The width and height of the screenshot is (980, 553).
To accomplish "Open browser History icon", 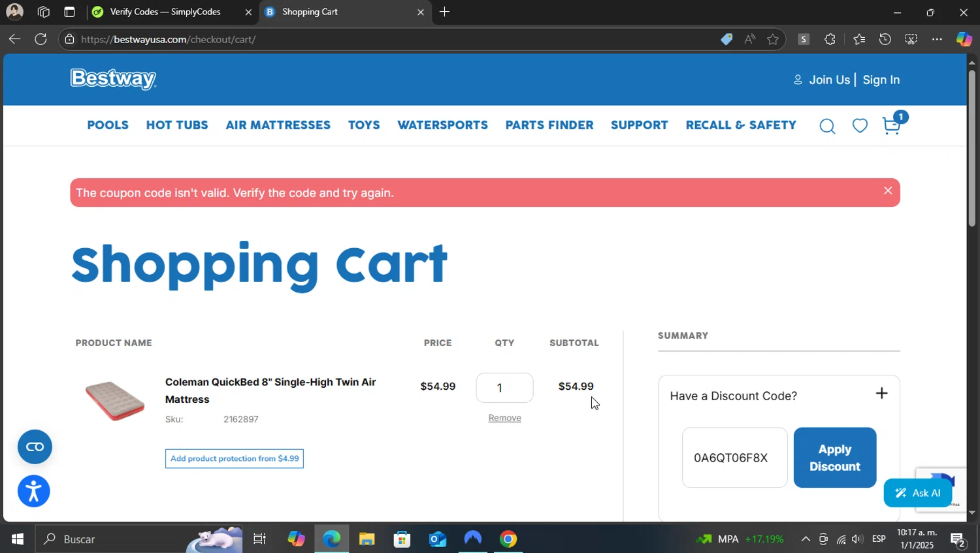I will pos(885,39).
